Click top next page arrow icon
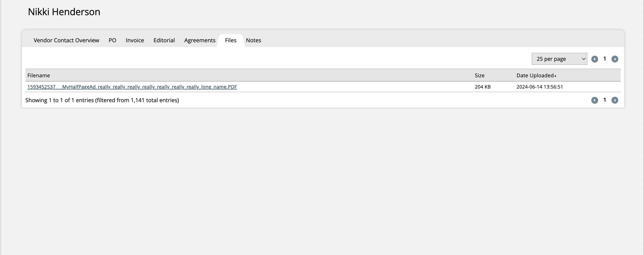The height and width of the screenshot is (255, 644). click(x=615, y=59)
